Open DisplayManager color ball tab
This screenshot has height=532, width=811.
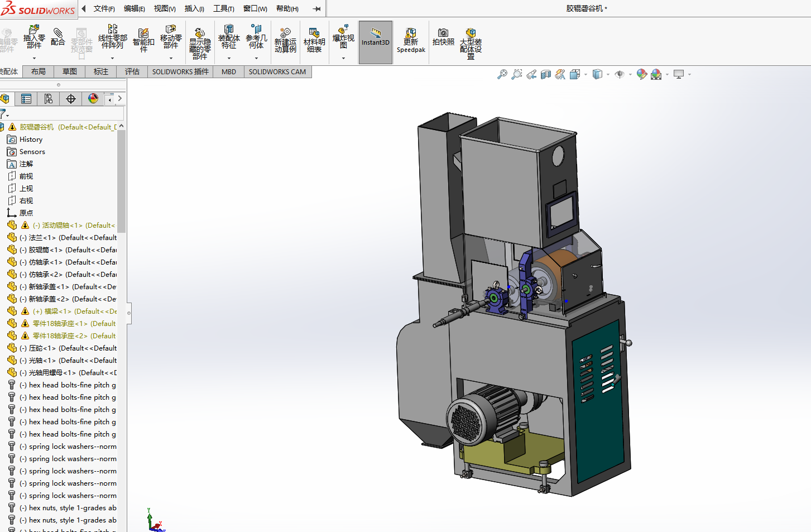[93, 99]
